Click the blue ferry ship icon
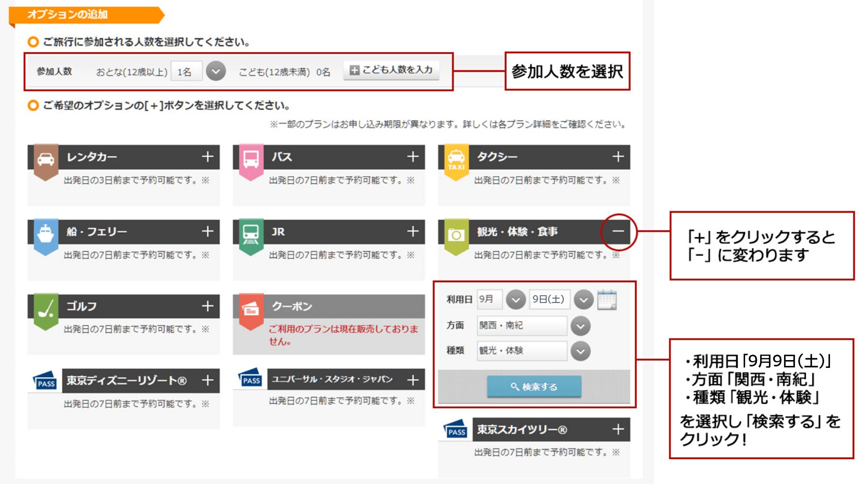 tap(46, 234)
